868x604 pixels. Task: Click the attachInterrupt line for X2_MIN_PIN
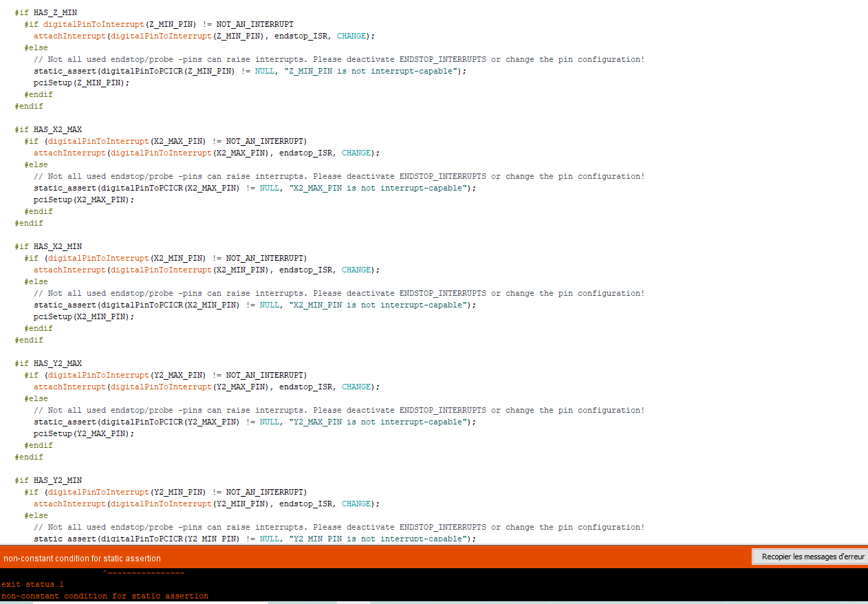pos(206,270)
